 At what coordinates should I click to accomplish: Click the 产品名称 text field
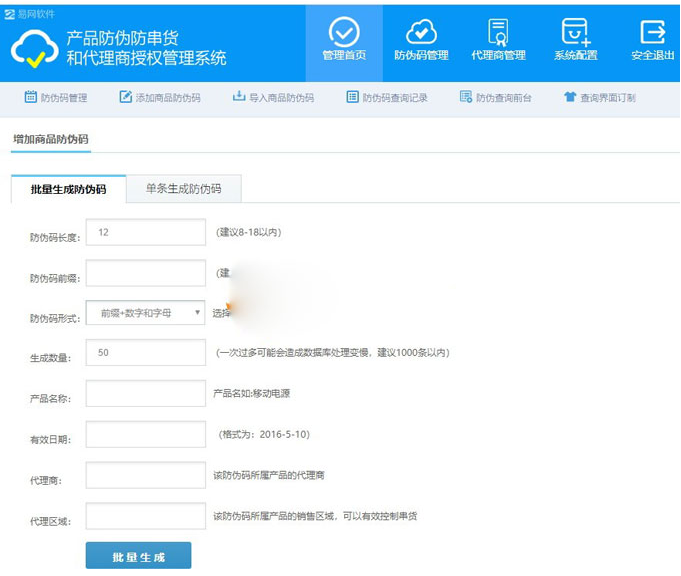click(146, 394)
